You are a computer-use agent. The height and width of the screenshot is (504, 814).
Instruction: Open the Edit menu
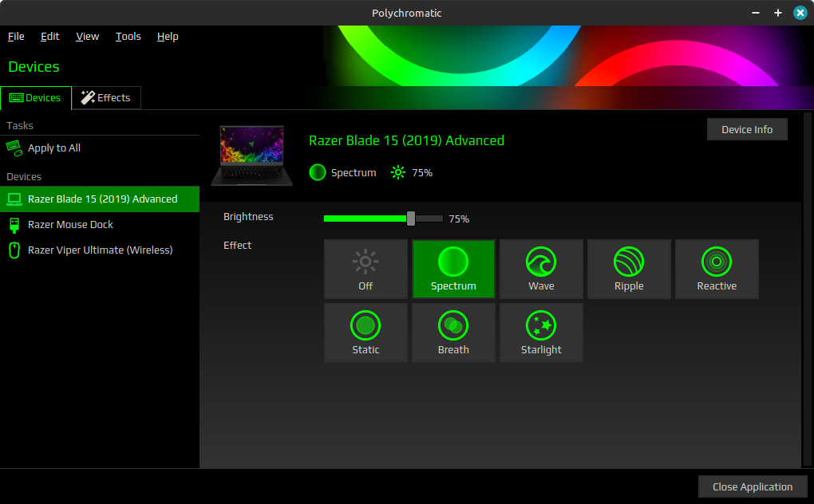[x=49, y=37]
